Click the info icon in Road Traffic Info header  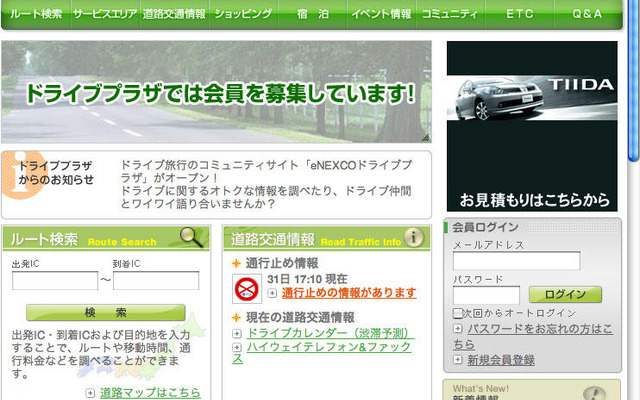pos(413,237)
